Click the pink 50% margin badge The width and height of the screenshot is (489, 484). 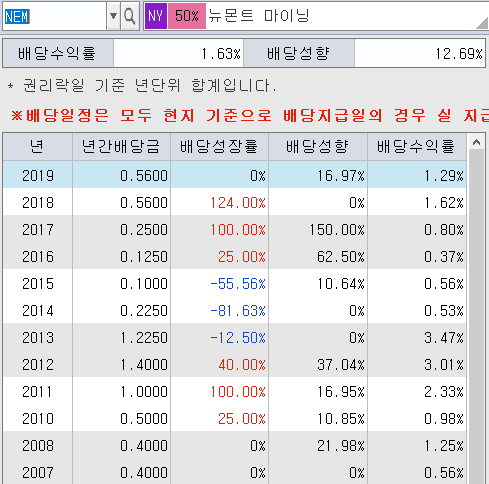tap(187, 16)
